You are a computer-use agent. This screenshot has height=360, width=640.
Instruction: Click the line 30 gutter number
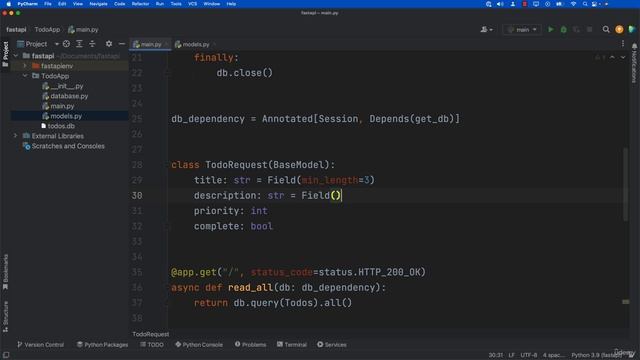pyautogui.click(x=137, y=196)
